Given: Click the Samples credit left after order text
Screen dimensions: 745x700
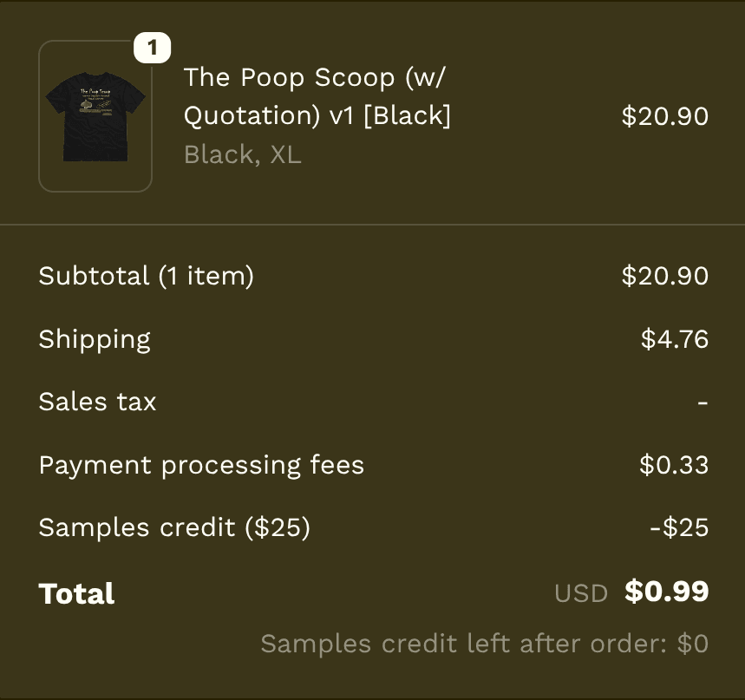Looking at the screenshot, I should pyautogui.click(x=484, y=644).
